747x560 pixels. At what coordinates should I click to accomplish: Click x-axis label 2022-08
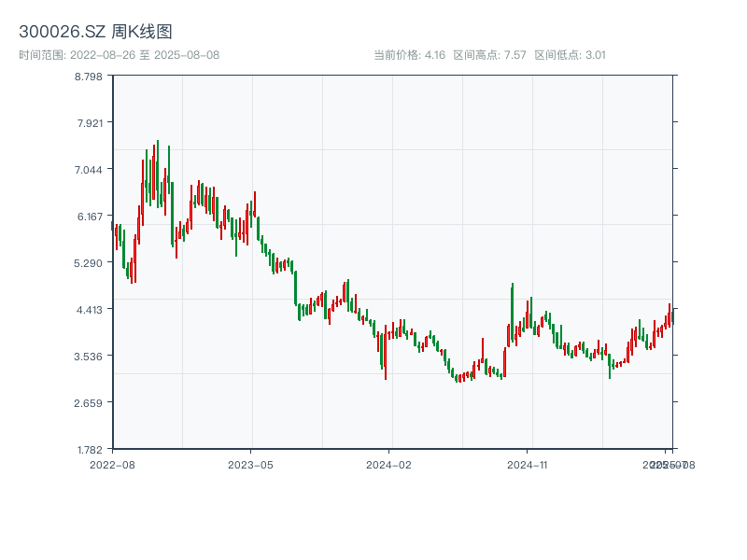[x=112, y=465]
